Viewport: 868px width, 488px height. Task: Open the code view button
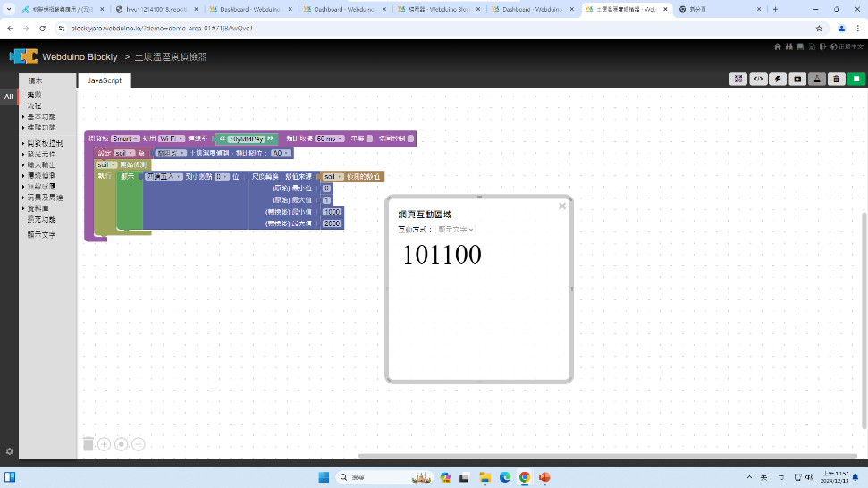coord(758,79)
